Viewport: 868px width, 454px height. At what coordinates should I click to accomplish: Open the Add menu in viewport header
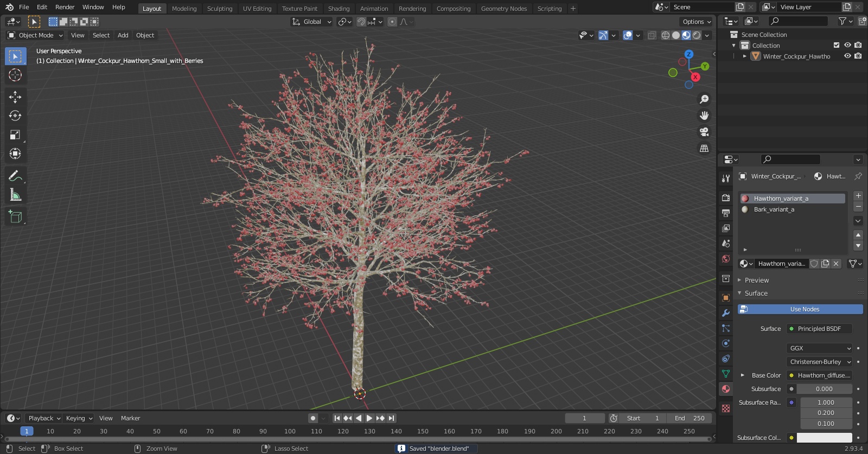(123, 35)
